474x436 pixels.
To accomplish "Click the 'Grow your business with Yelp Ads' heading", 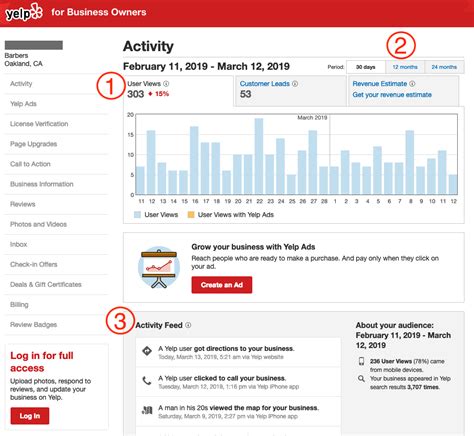I will [x=253, y=247].
